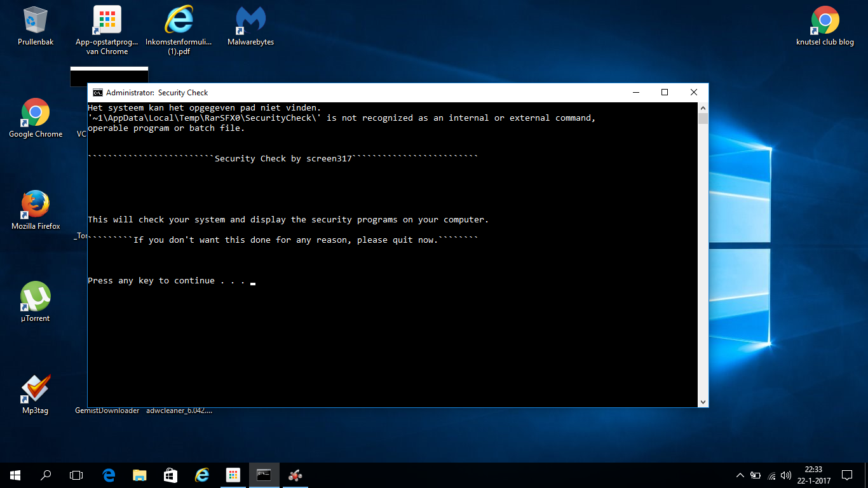Click 'Security Check by screen317' header text
Image resolution: width=868 pixels, height=488 pixels.
283,159
